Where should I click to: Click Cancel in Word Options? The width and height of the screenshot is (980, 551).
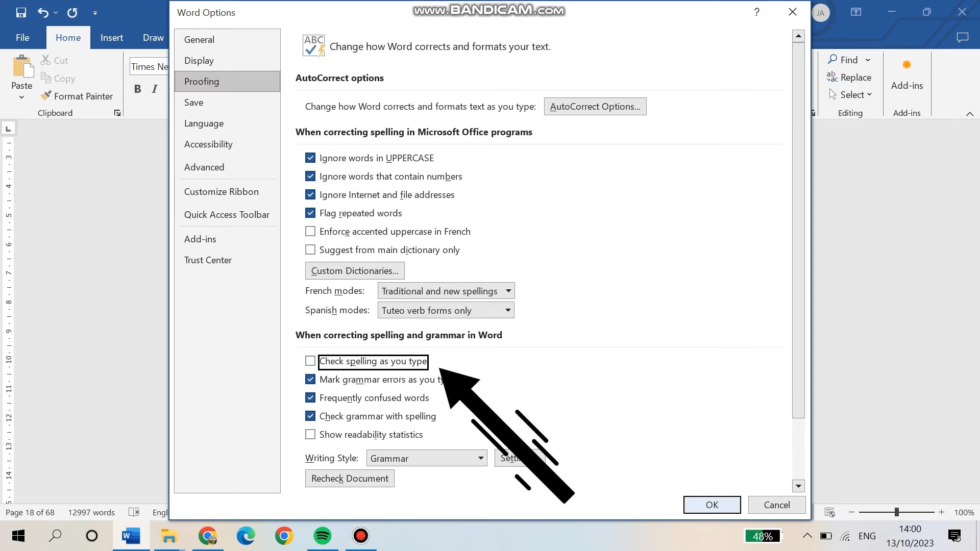tap(777, 505)
